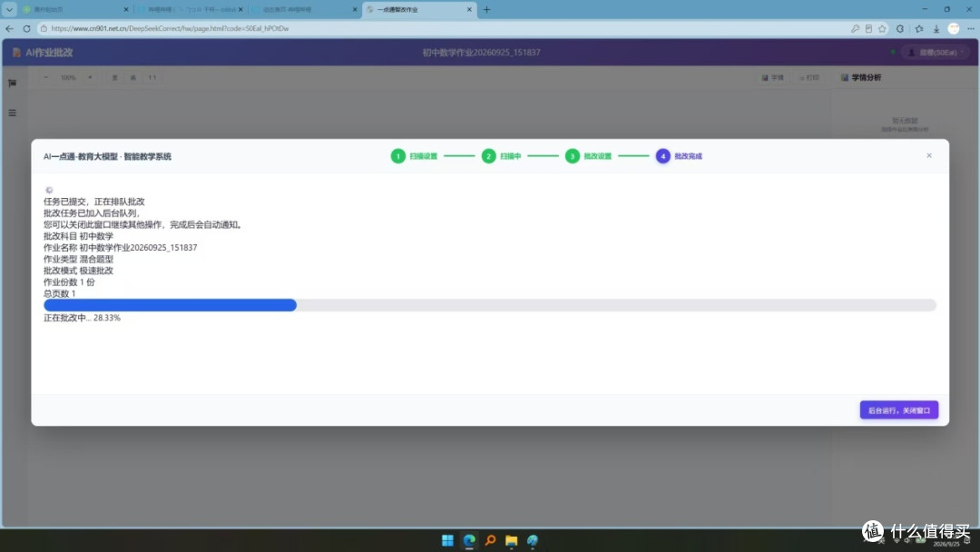Viewport: 980px width, 552px height.
Task: Open the browser profile avatar
Action: point(953,29)
